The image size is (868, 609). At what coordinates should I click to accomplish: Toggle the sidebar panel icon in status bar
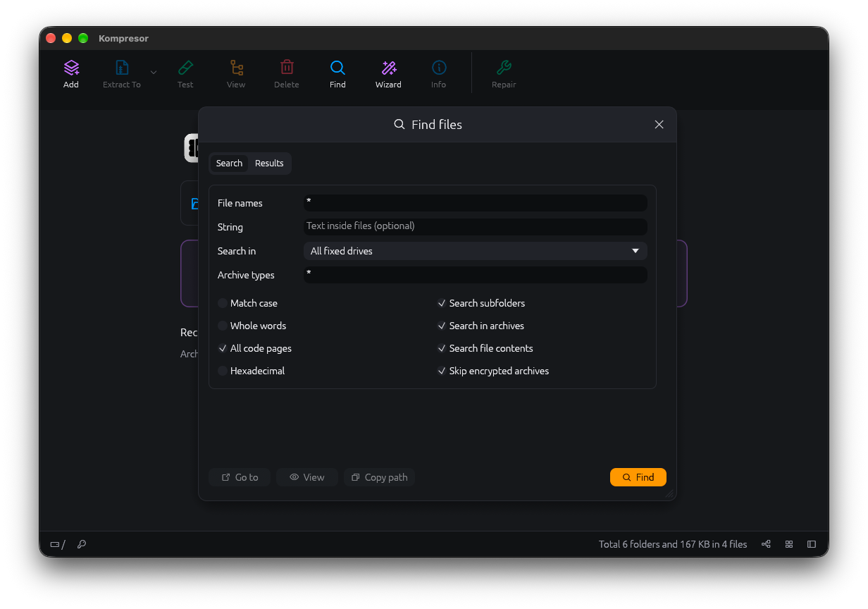(x=812, y=544)
